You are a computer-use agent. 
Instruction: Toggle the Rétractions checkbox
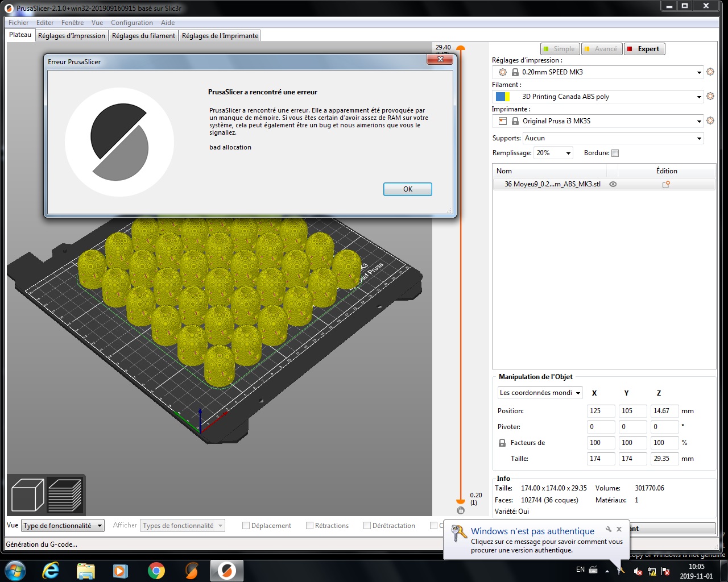(x=310, y=526)
